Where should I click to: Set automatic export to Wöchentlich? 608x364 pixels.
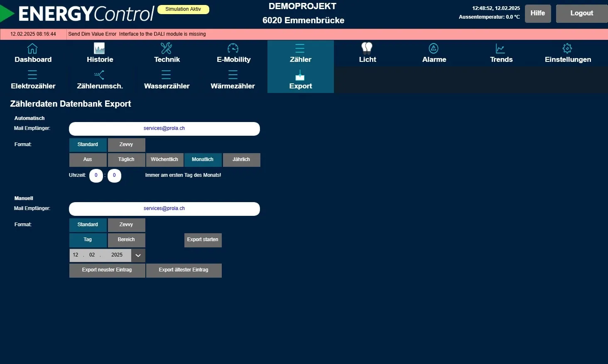point(164,160)
